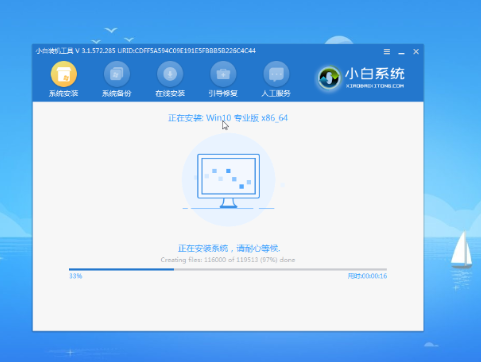
Task: Click the monitor installing illustration
Action: point(229,181)
